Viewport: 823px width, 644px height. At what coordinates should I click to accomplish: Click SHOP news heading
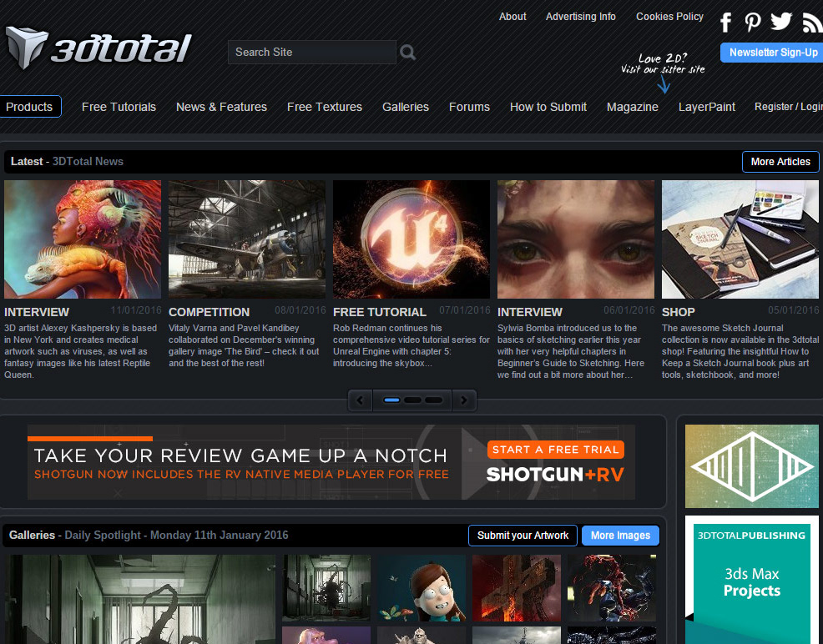[x=678, y=312]
